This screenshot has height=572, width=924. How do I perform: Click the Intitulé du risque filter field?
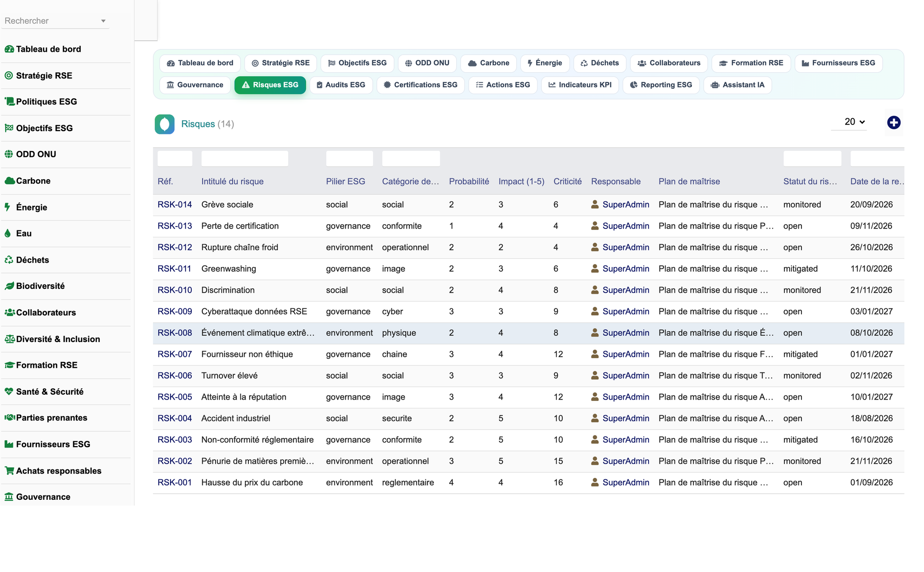(x=245, y=159)
